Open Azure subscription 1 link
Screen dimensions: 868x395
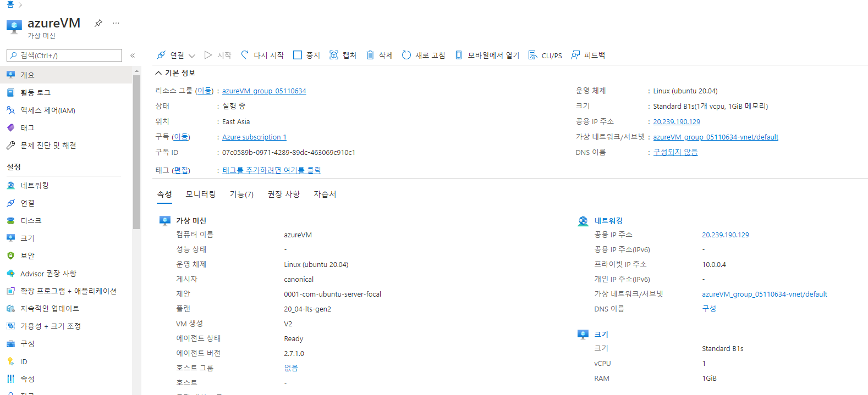(x=254, y=137)
